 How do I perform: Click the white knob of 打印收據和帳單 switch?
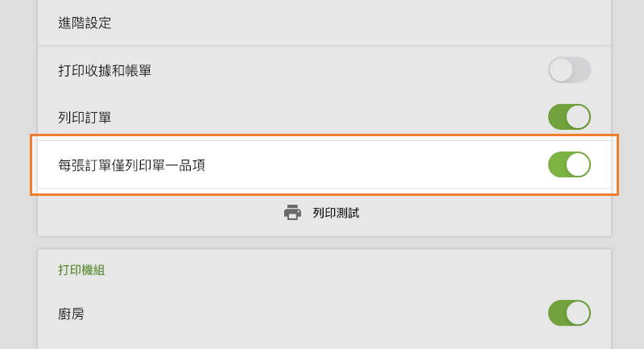pos(561,70)
